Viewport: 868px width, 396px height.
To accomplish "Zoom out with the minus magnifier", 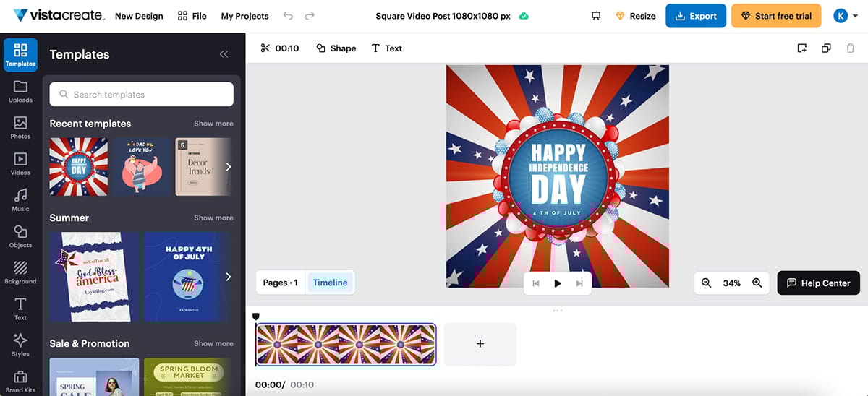I will 707,283.
